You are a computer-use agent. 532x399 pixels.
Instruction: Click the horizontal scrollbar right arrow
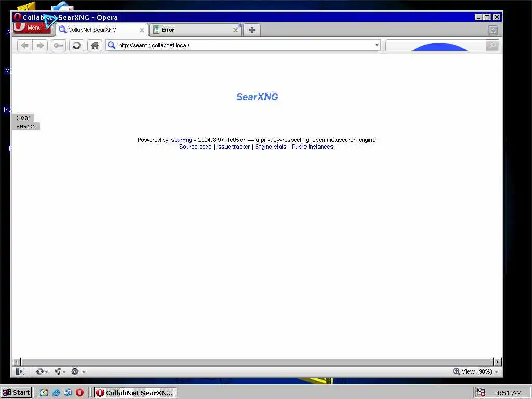click(497, 362)
